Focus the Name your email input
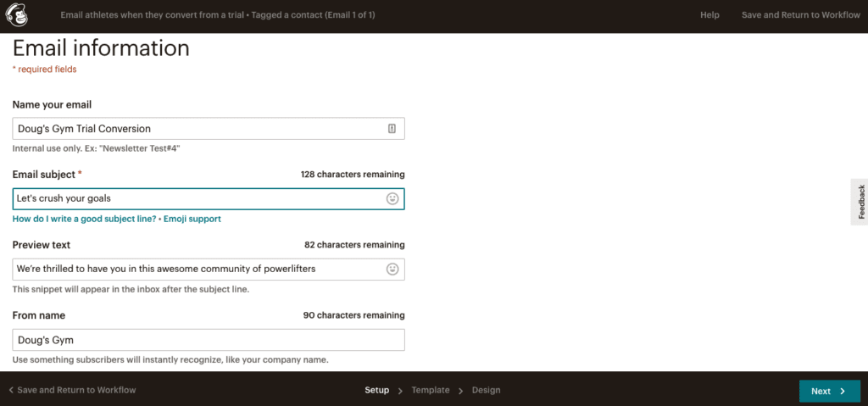Screen dimensions: 868x406 [x=209, y=129]
